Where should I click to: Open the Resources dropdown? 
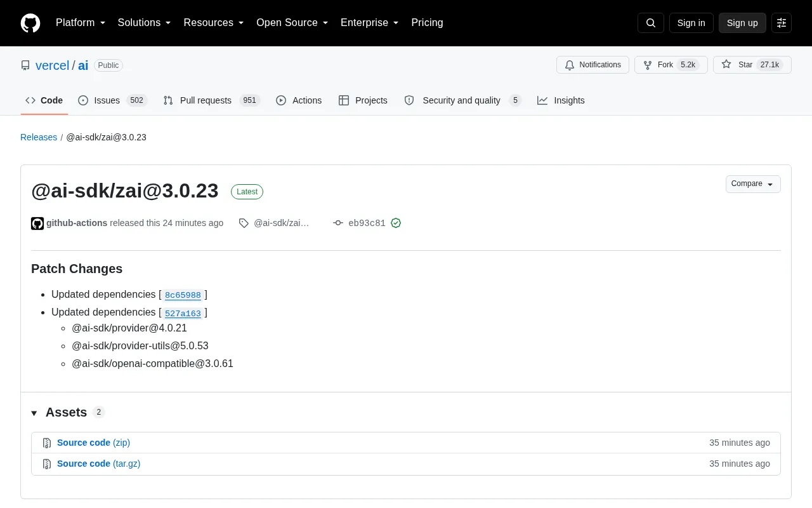pos(214,23)
